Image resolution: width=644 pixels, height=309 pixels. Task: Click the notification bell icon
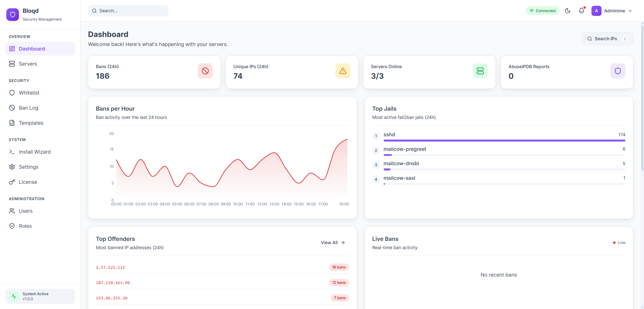pyautogui.click(x=581, y=11)
